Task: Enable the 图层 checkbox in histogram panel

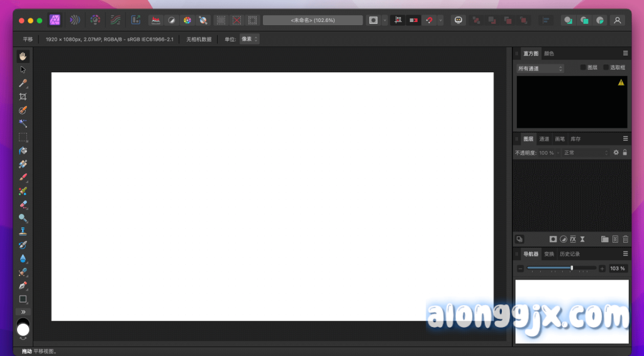Action: click(583, 67)
